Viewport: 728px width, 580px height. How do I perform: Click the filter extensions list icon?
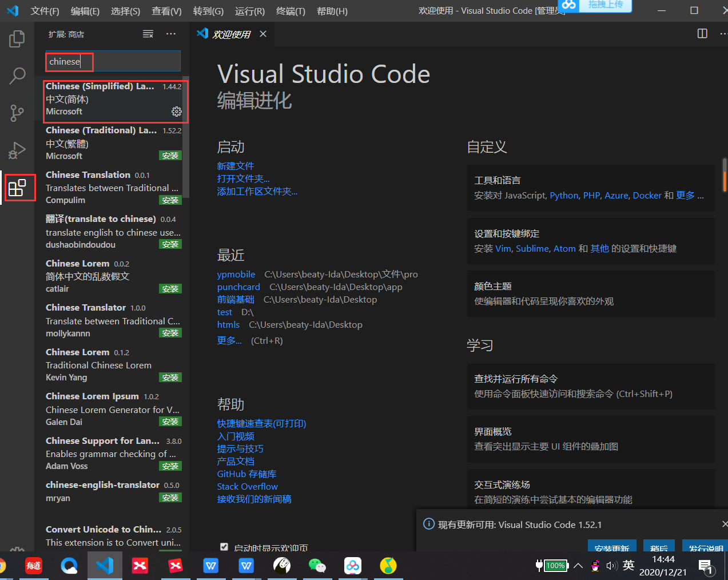(x=148, y=34)
